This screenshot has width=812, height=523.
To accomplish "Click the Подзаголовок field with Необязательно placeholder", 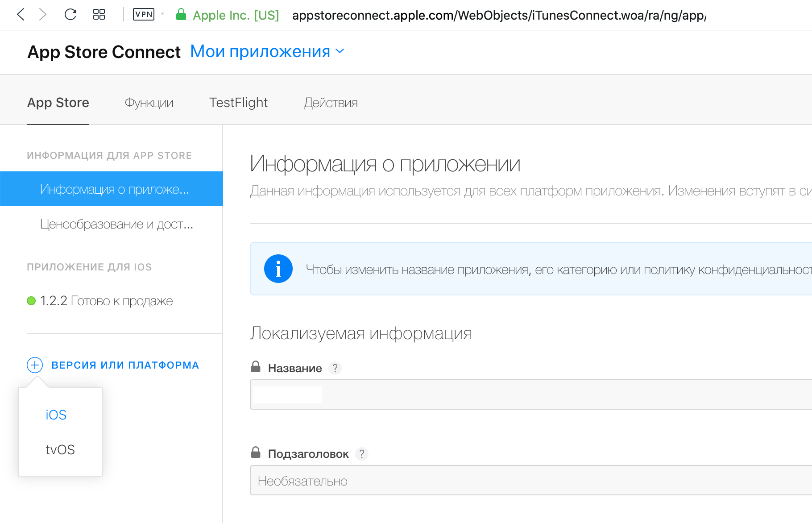I will (531, 480).
